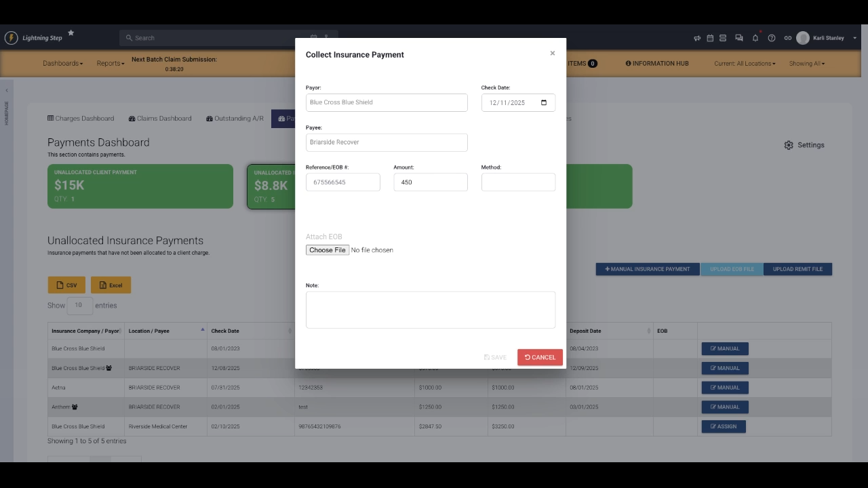The height and width of the screenshot is (488, 868).
Task: Click the help question-mark icon
Action: 772,38
